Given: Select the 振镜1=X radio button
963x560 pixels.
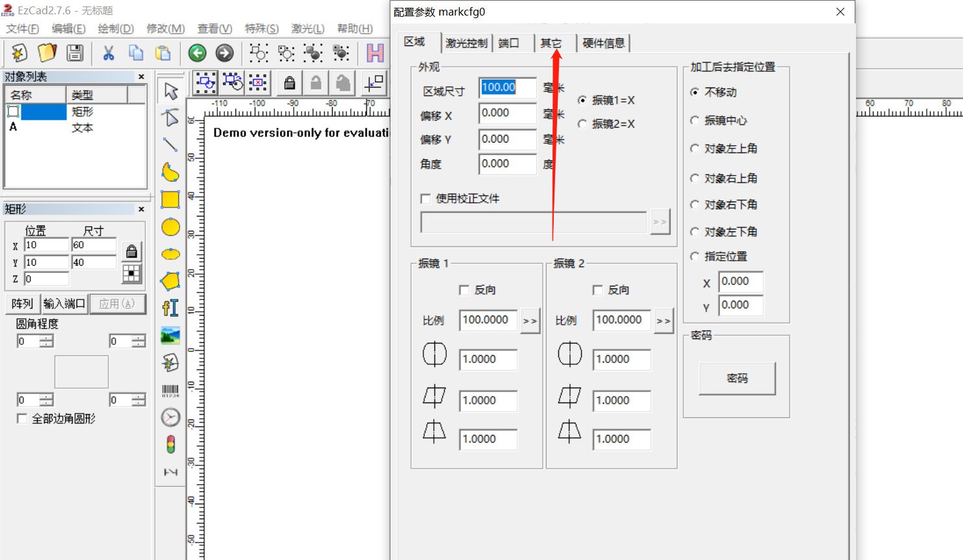Looking at the screenshot, I should coord(582,100).
